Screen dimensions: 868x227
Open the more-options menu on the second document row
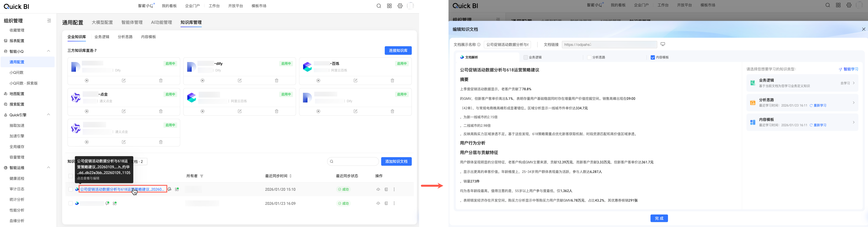(394, 203)
